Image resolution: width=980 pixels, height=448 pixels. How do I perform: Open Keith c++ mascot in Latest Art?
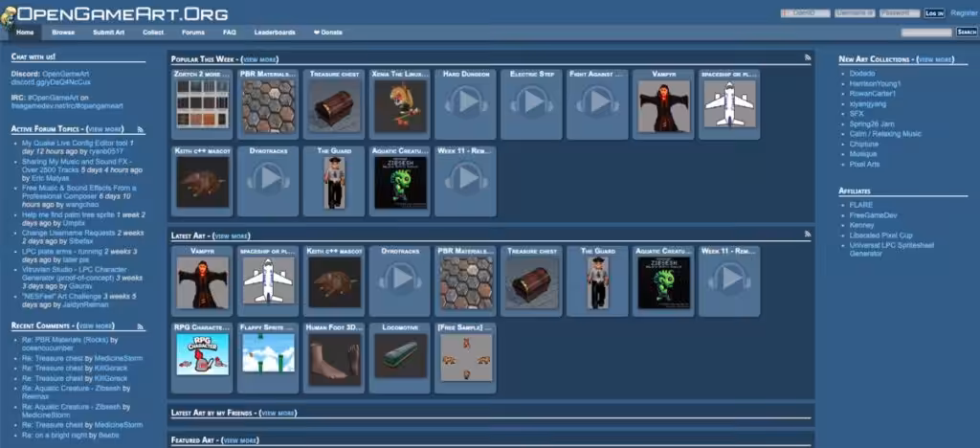click(x=334, y=281)
